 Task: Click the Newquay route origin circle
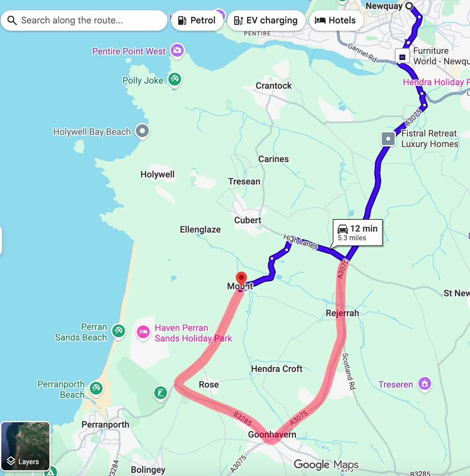409,6
